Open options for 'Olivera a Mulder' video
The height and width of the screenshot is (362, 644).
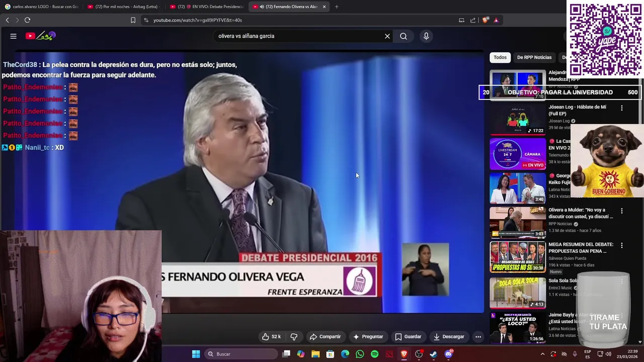pos(622,211)
